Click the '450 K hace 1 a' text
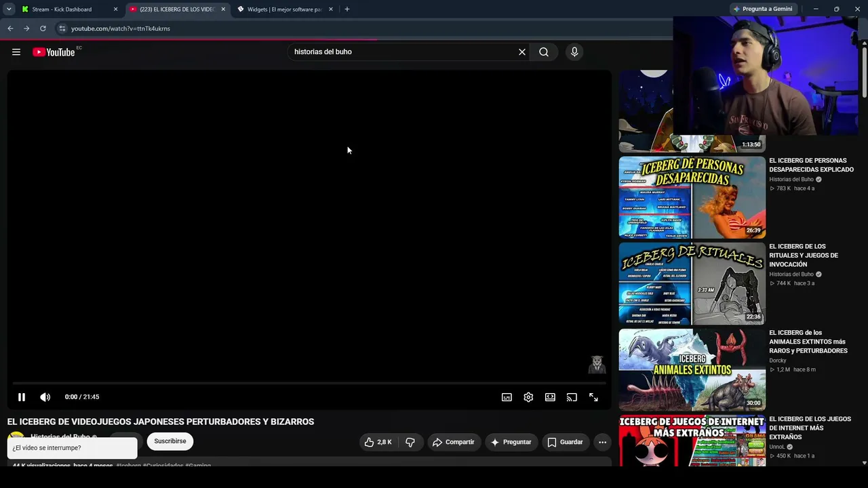This screenshot has width=868, height=488. (792, 456)
